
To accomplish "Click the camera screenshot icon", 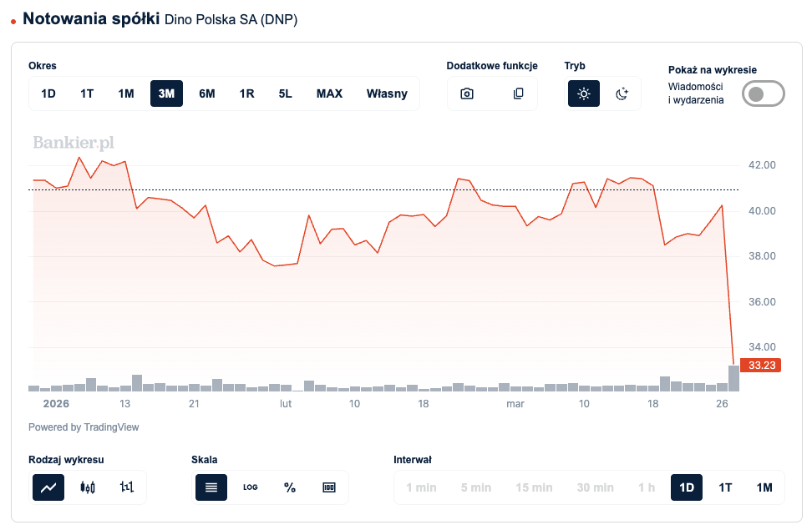I will [467, 93].
